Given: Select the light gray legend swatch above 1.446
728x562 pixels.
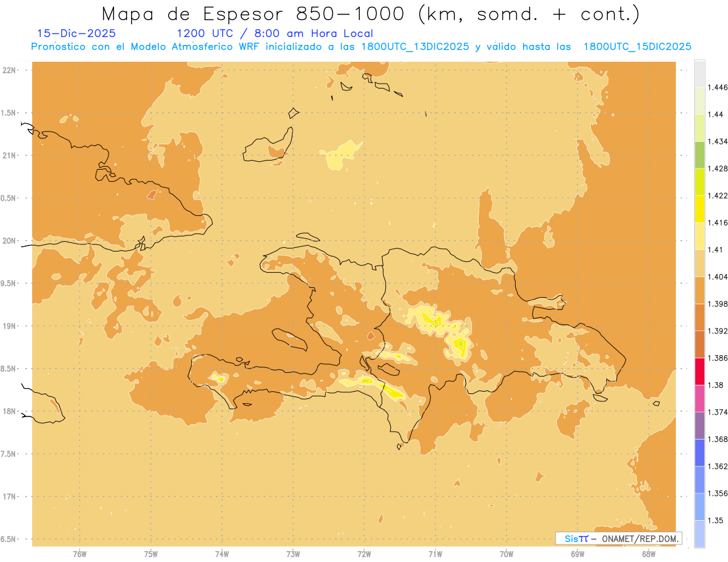Looking at the screenshot, I should coord(699,73).
